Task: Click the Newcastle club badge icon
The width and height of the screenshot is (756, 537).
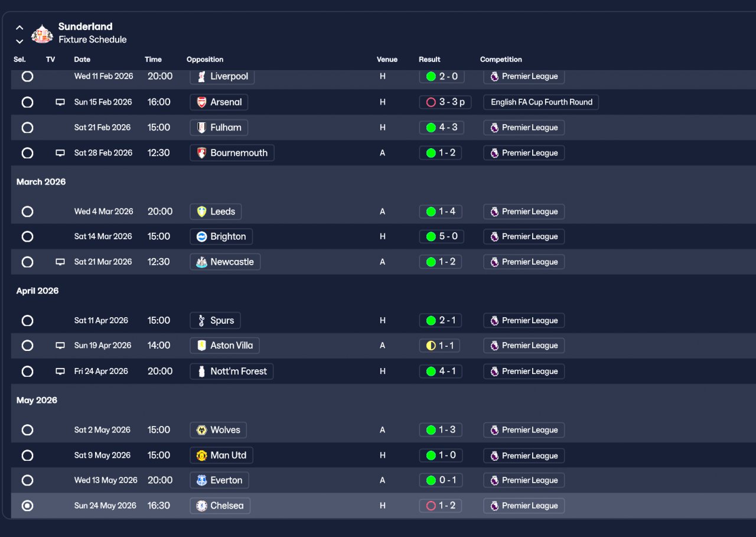Action: click(201, 262)
